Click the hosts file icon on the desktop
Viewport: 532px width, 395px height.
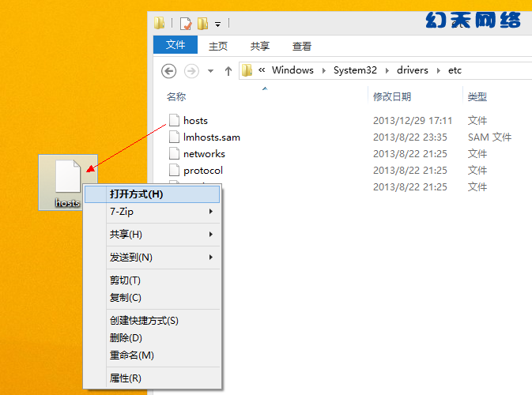67,177
